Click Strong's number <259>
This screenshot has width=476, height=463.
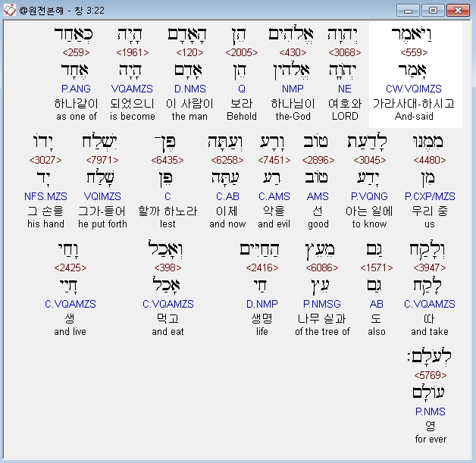pyautogui.click(x=76, y=52)
